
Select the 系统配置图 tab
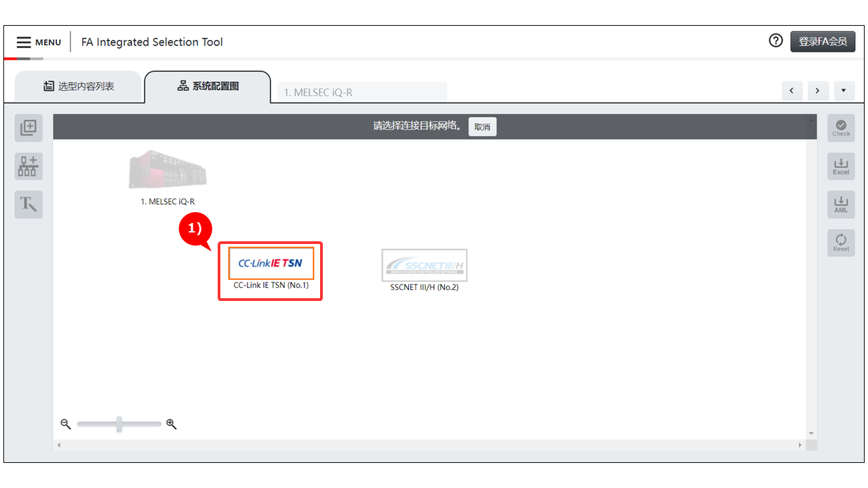pyautogui.click(x=208, y=86)
